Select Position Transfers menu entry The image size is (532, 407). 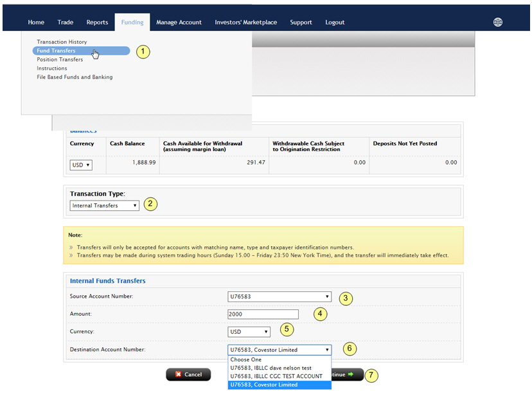(60, 60)
